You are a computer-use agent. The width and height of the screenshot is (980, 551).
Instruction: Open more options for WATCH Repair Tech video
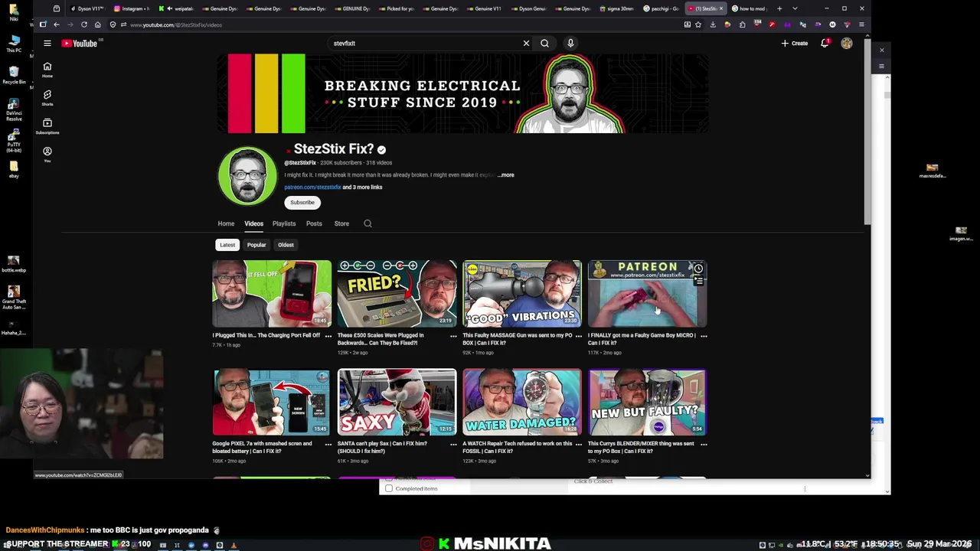click(x=579, y=444)
